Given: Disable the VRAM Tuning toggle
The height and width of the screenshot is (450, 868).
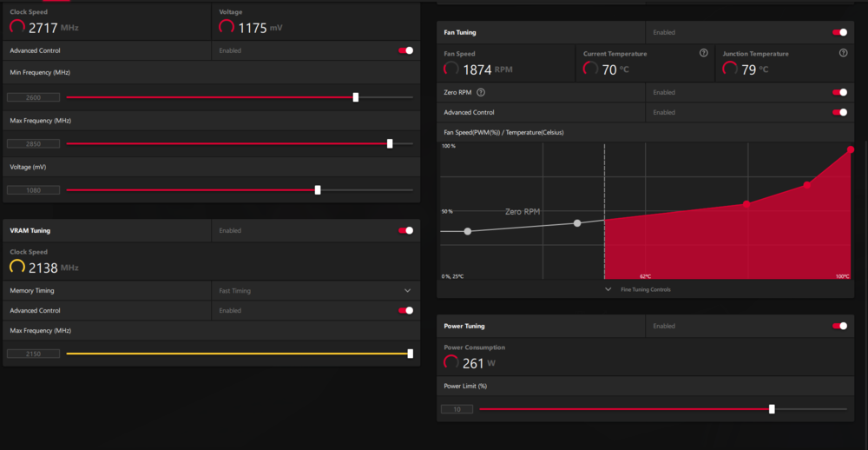Looking at the screenshot, I should (405, 230).
